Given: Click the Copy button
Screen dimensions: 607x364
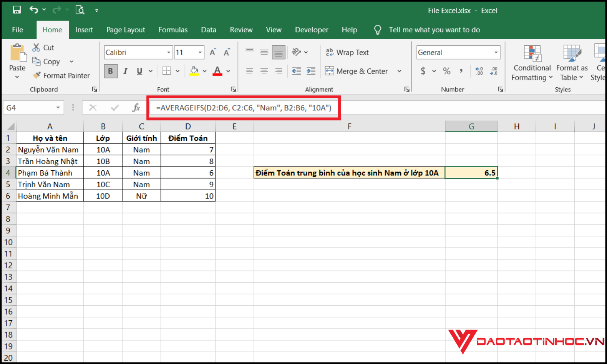Looking at the screenshot, I should (x=47, y=61).
